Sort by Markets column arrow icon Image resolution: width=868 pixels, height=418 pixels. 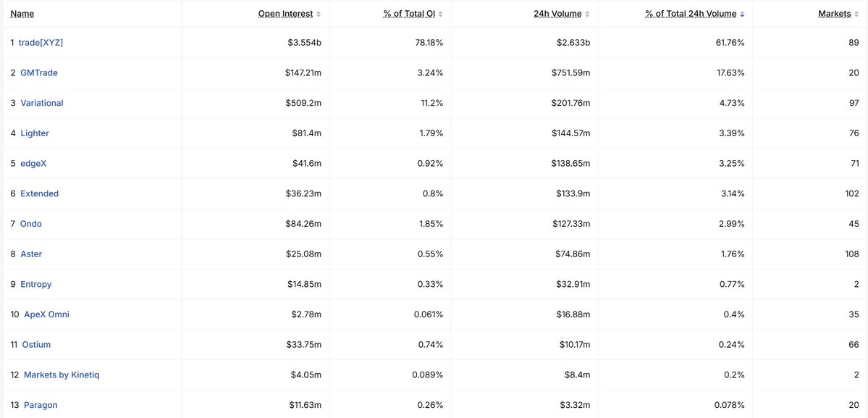coord(857,14)
